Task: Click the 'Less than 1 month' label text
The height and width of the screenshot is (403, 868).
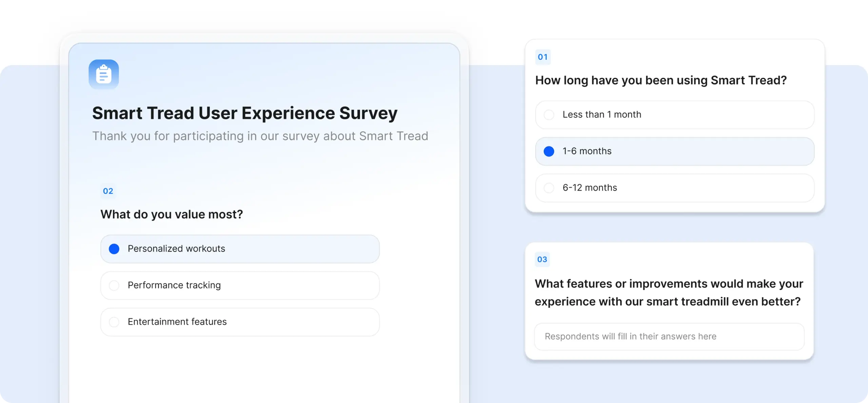Action: [x=602, y=115]
